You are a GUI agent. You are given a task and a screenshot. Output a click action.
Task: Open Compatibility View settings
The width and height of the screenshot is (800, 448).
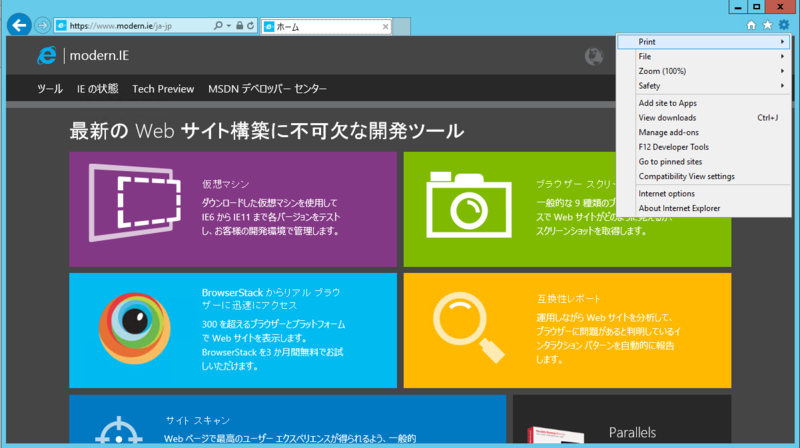[704, 177]
